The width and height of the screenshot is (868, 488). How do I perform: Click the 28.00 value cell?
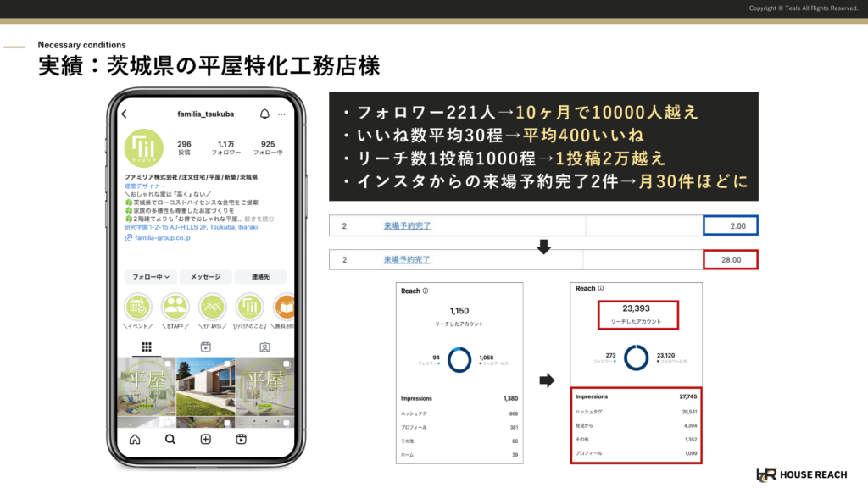[x=731, y=259]
